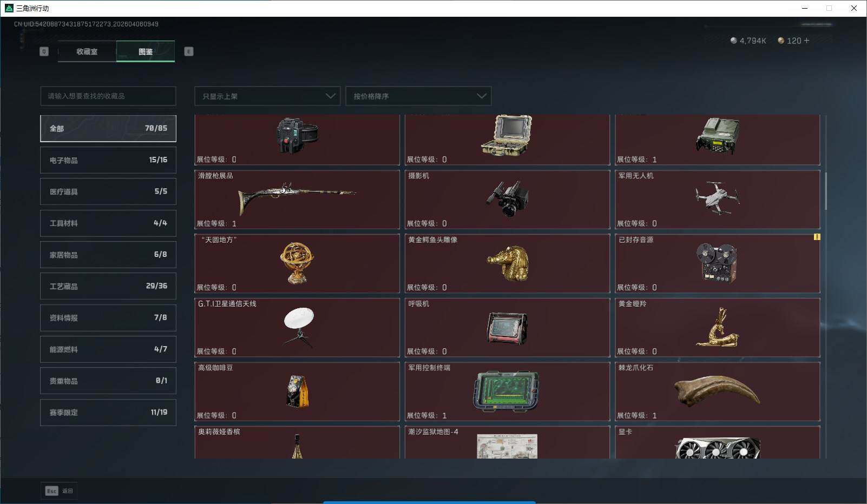This screenshot has width=867, height=504.
Task: Open the 军用无人机 collectible card
Action: 718,200
